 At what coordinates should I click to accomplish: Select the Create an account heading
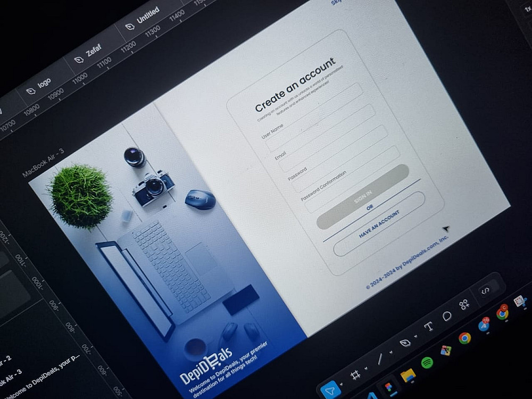[295, 85]
